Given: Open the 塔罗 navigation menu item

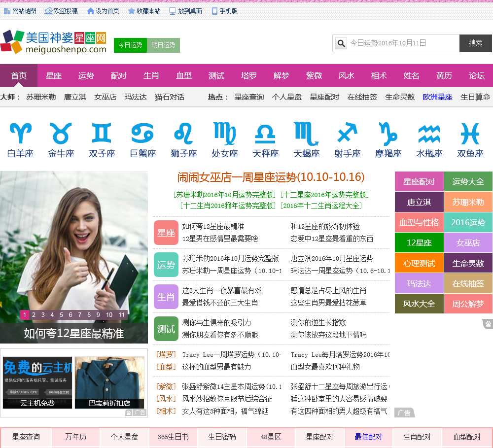Looking at the screenshot, I should point(248,75).
